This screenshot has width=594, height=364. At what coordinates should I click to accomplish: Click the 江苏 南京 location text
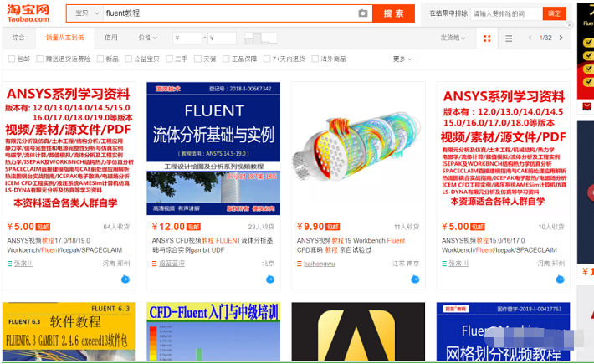[x=406, y=264]
